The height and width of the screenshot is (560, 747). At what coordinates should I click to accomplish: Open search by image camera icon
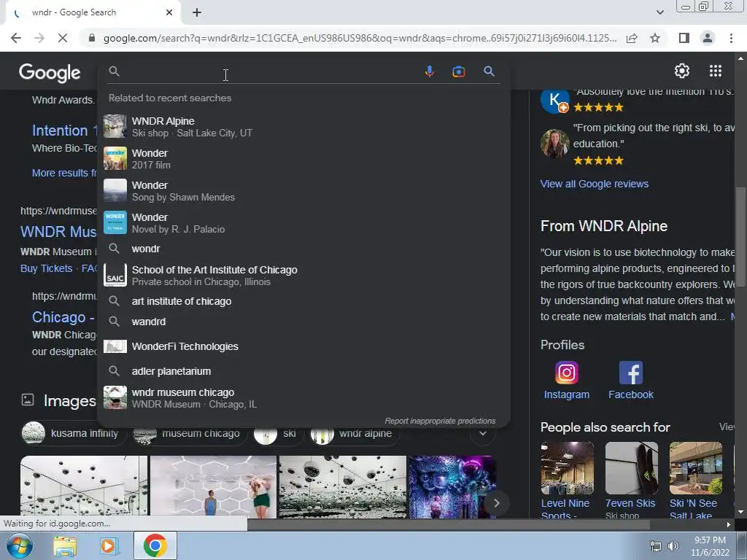[x=458, y=71]
